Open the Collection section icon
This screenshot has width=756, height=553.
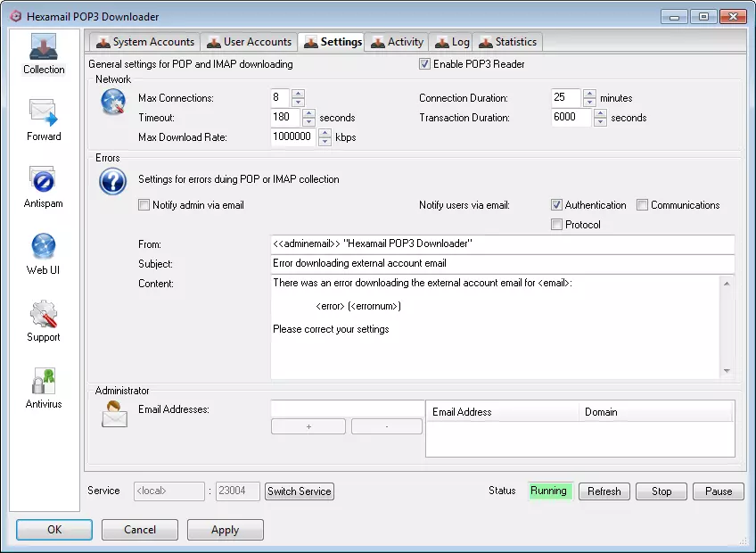click(x=44, y=47)
